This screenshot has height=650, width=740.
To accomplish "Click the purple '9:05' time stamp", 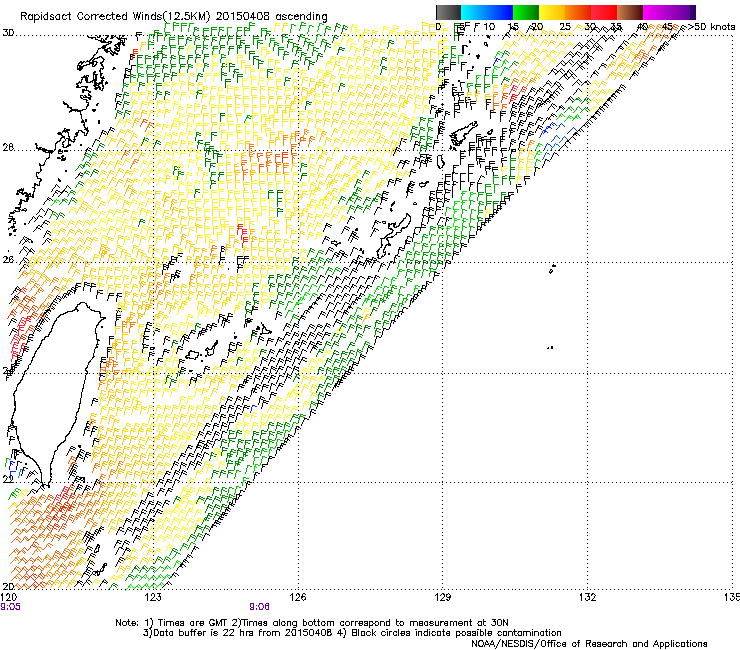I will [10, 607].
